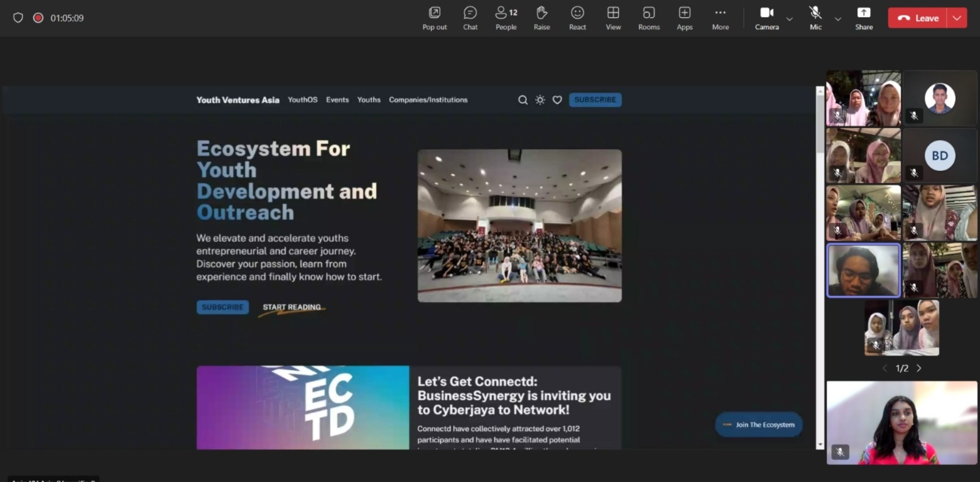This screenshot has width=980, height=482.
Task: Click the 1/2 participant page indicator
Action: (902, 368)
